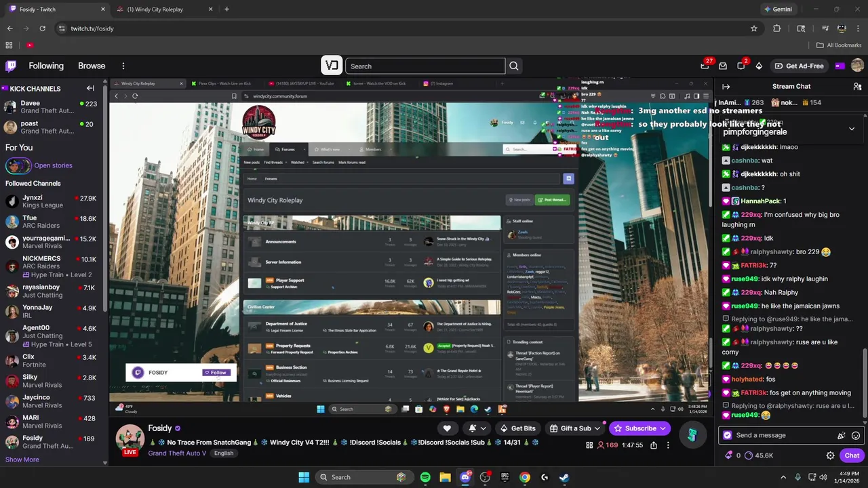The image size is (868, 488).
Task: Switch to the Fosidy - Twitch tab
Action: click(x=57, y=9)
